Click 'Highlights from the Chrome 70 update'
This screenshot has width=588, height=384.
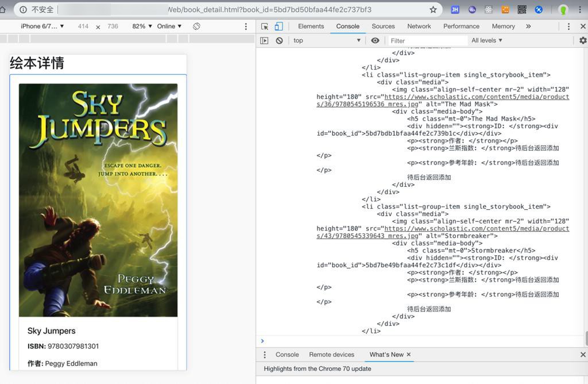coord(317,368)
